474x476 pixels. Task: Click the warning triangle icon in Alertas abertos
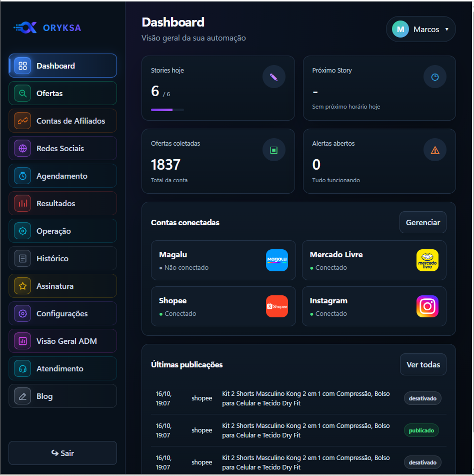[435, 150]
